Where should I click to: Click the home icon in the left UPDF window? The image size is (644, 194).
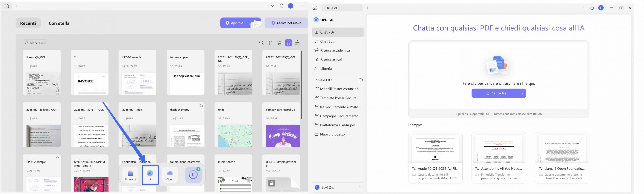(x=7, y=6)
